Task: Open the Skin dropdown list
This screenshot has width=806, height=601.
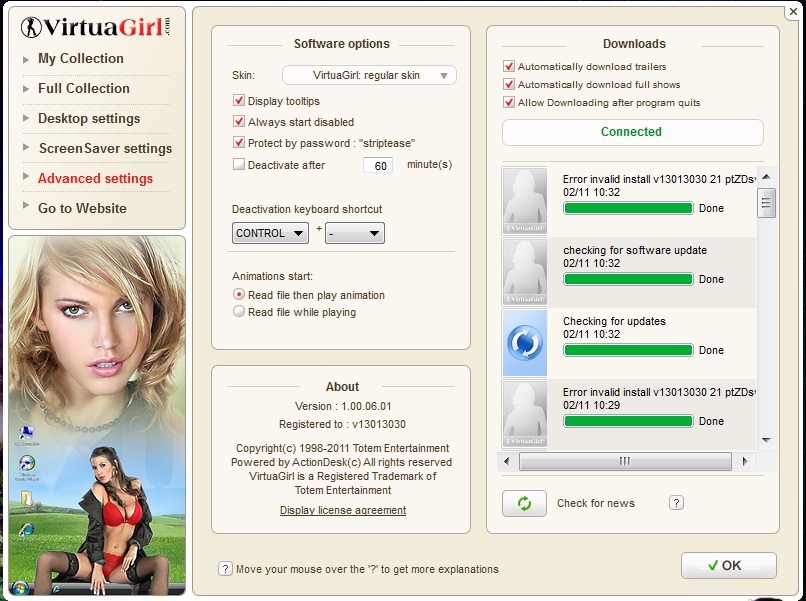Action: pos(369,75)
